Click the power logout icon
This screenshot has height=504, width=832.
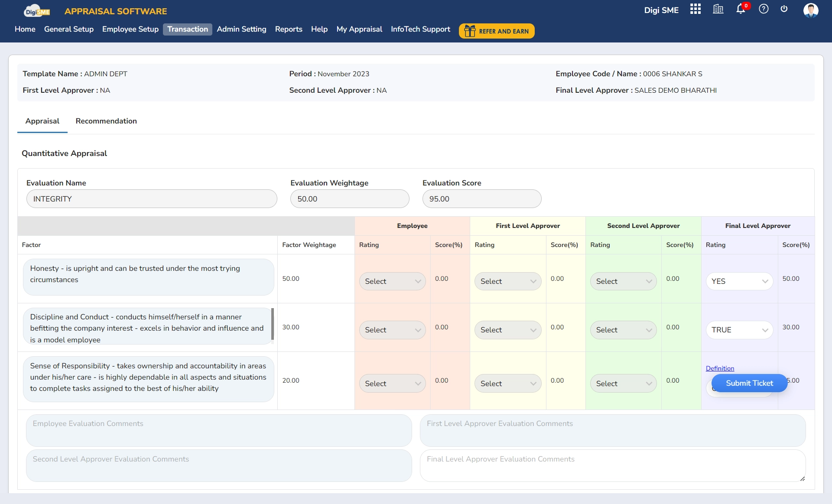click(784, 9)
